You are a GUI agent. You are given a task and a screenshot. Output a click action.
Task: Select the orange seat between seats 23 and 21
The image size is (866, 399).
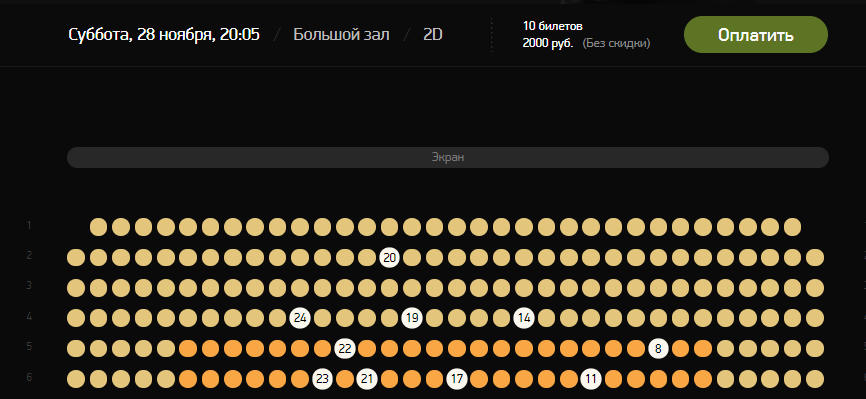tap(345, 379)
